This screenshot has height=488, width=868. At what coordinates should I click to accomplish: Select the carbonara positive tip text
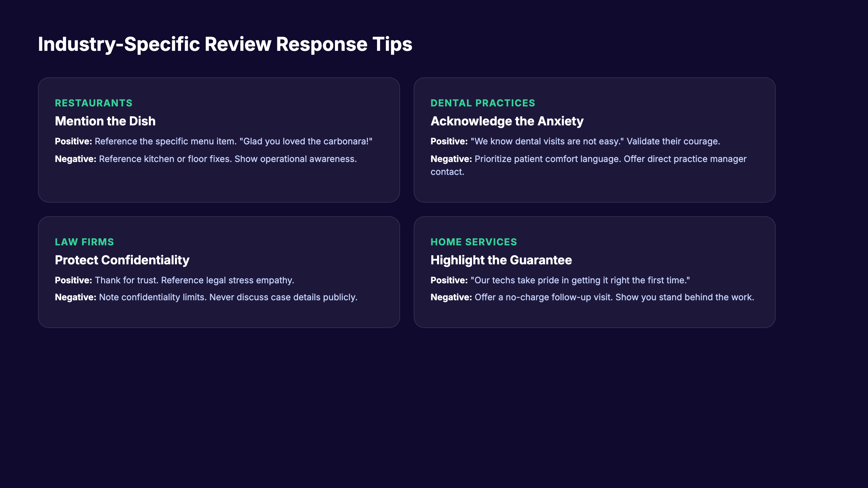pos(214,141)
